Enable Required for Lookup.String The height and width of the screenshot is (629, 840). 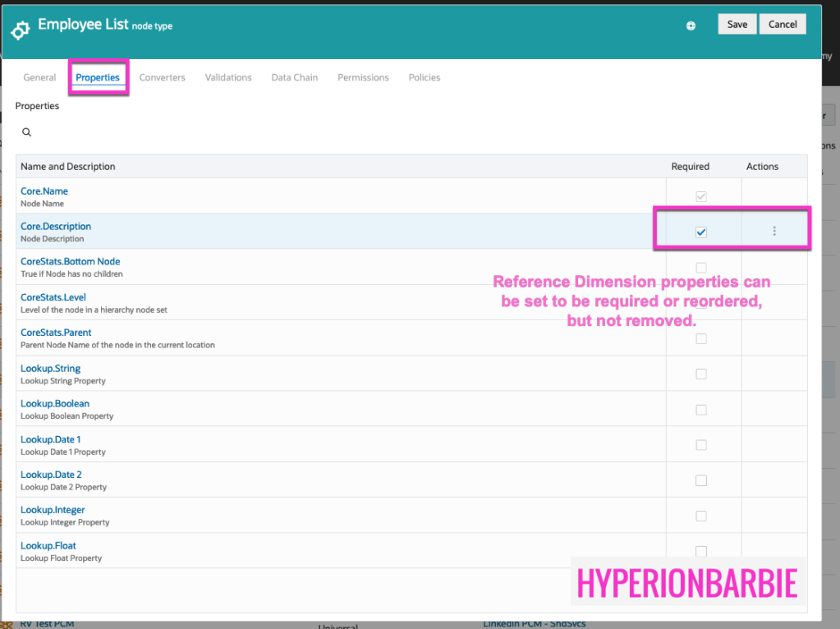pyautogui.click(x=700, y=374)
